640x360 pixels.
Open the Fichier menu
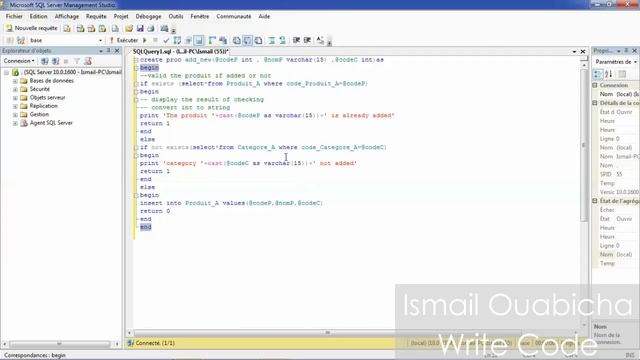[14, 16]
